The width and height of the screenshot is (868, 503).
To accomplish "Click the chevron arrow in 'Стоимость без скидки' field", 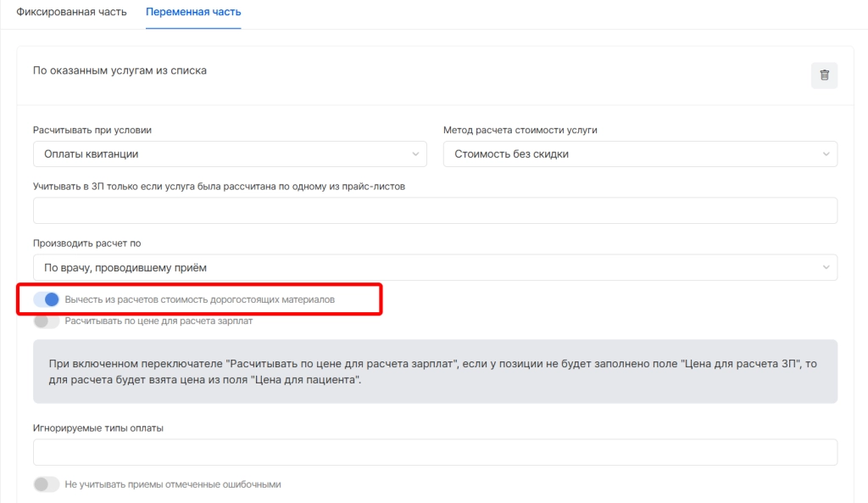I will 826,154.
